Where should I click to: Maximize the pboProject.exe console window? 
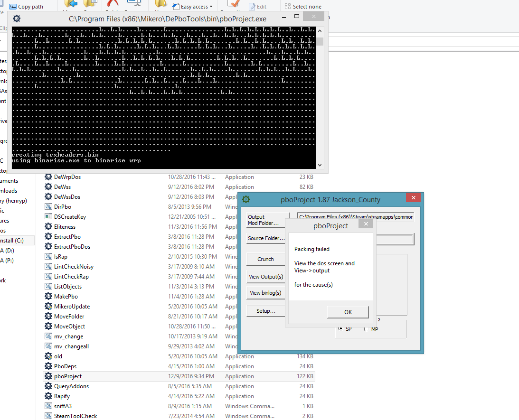coord(297,17)
